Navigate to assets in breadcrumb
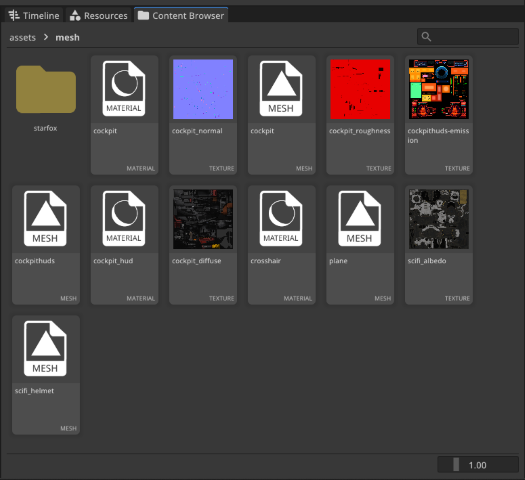This screenshot has height=480, width=525. click(22, 37)
